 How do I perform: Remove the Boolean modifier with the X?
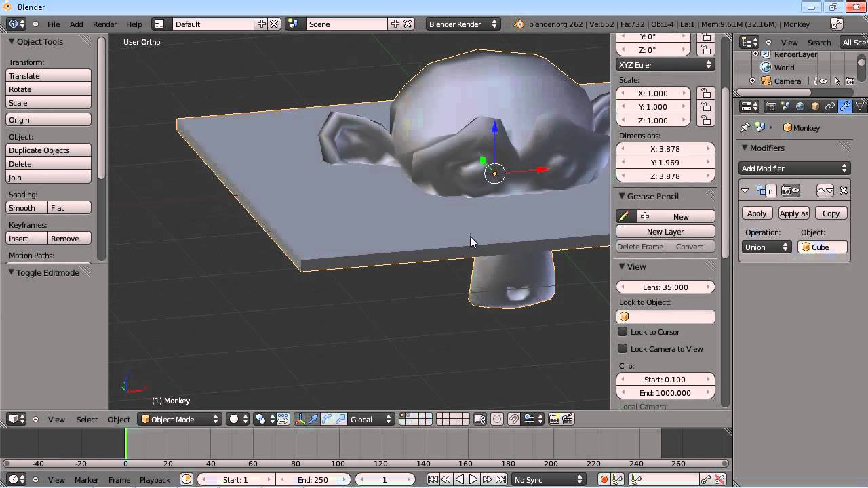844,190
